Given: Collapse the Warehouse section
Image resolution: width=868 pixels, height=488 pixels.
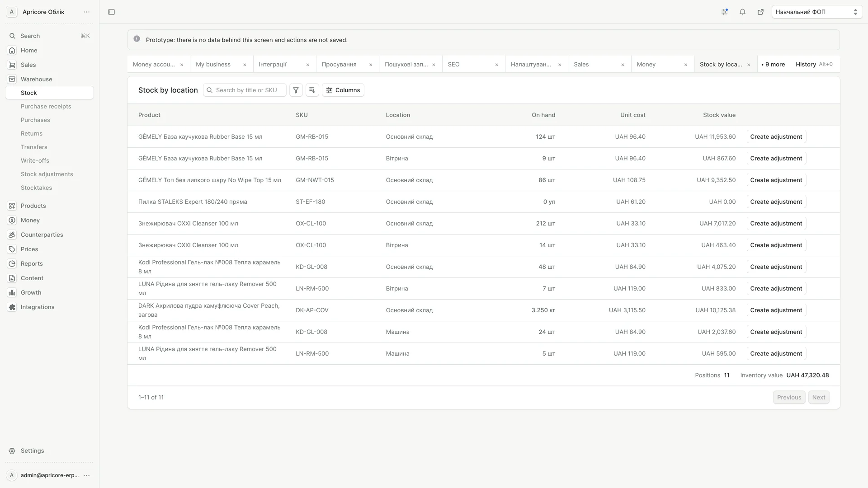Looking at the screenshot, I should click(x=49, y=79).
